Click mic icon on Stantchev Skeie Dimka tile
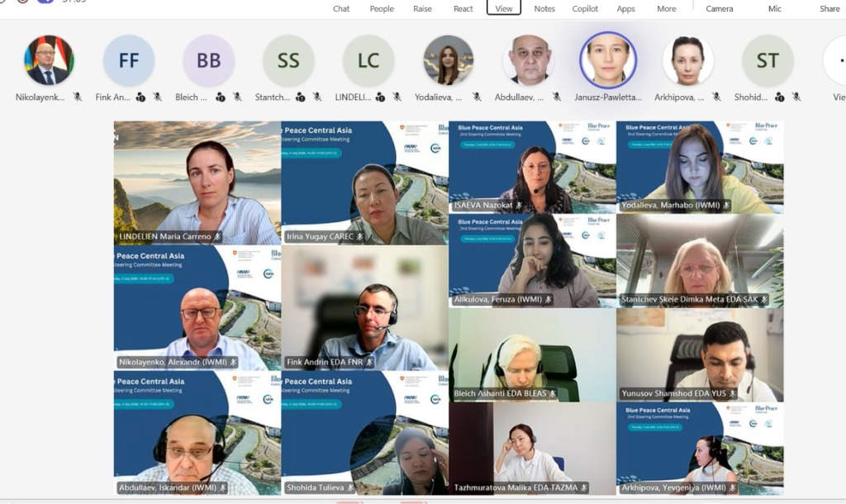The image size is (846, 504). coord(764,299)
